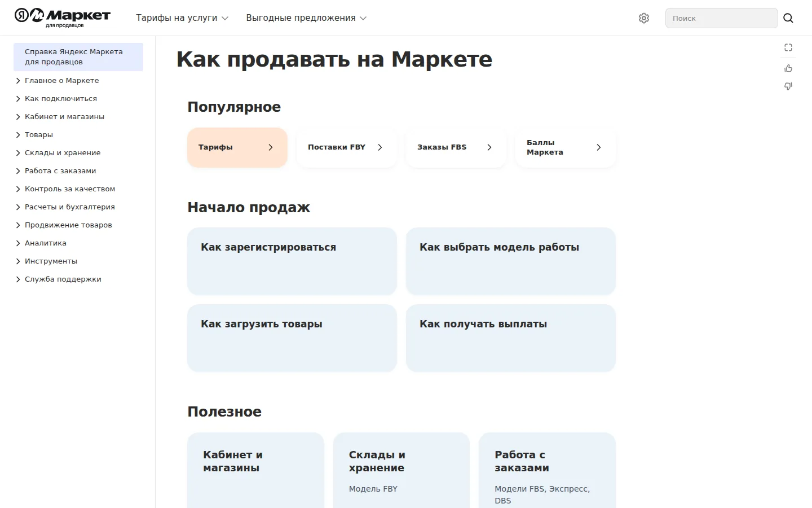
Task: Open Инструменты sidebar label
Action: click(51, 261)
